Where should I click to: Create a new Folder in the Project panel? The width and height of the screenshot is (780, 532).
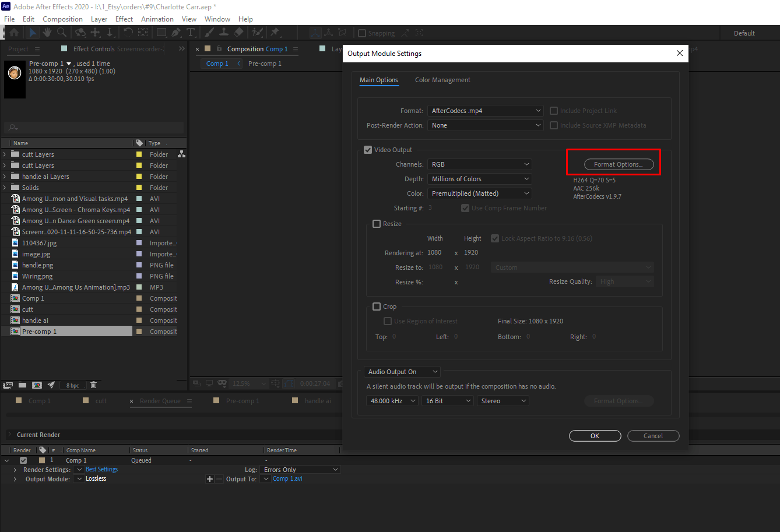coord(22,385)
